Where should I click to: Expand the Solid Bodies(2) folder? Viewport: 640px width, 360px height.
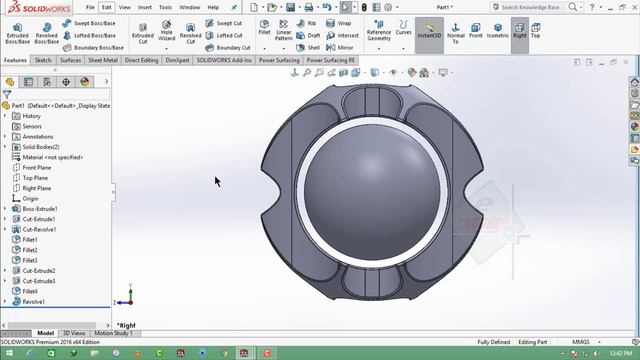coord(5,147)
